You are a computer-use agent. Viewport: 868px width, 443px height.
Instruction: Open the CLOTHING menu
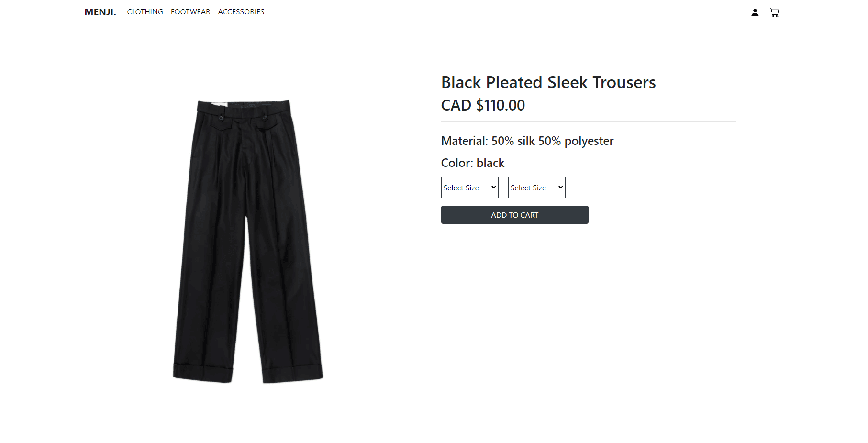(x=145, y=12)
